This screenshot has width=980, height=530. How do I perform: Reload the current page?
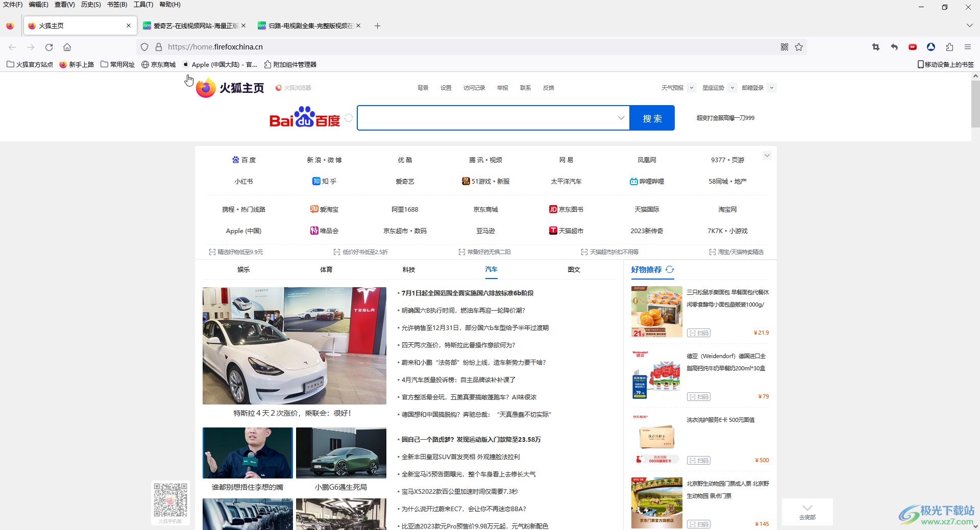point(49,47)
